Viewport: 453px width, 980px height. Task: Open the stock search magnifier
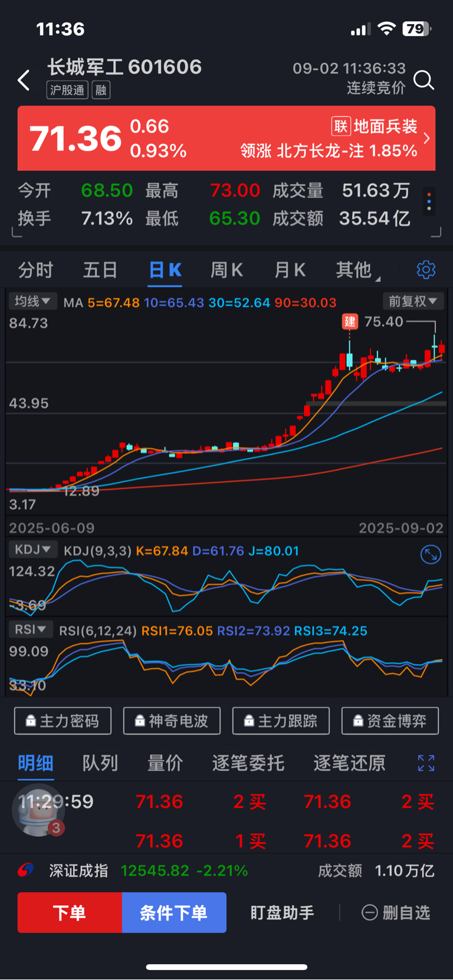point(424,80)
